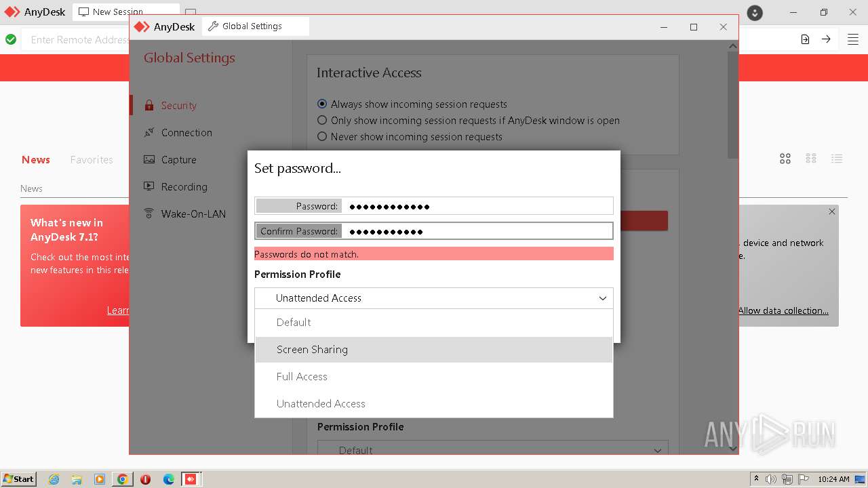Image resolution: width=868 pixels, height=488 pixels.
Task: Open the Connection settings section
Action: click(x=186, y=133)
